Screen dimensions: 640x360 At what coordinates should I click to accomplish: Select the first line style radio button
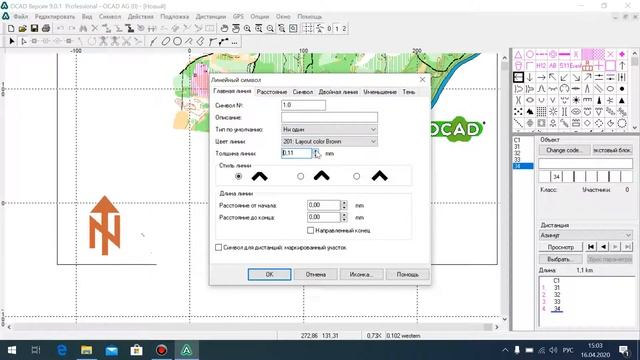click(x=238, y=176)
